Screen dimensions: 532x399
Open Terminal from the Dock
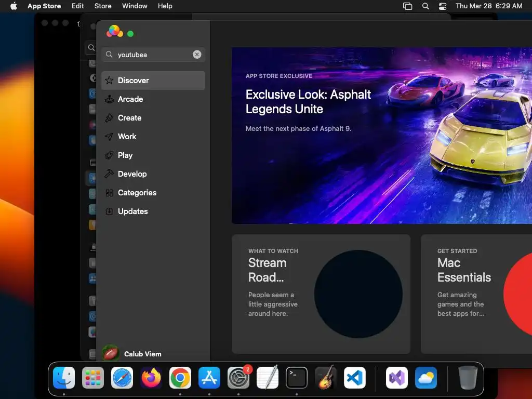[297, 378]
